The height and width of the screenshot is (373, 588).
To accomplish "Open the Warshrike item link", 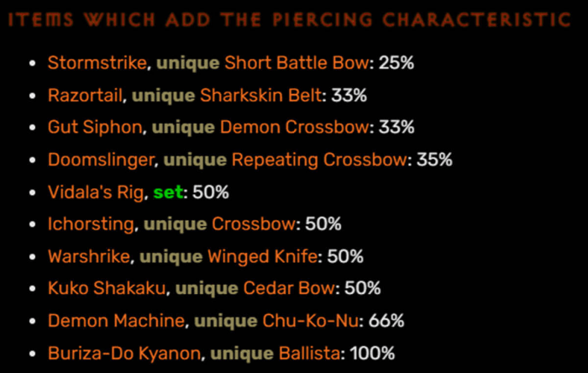I will [89, 256].
